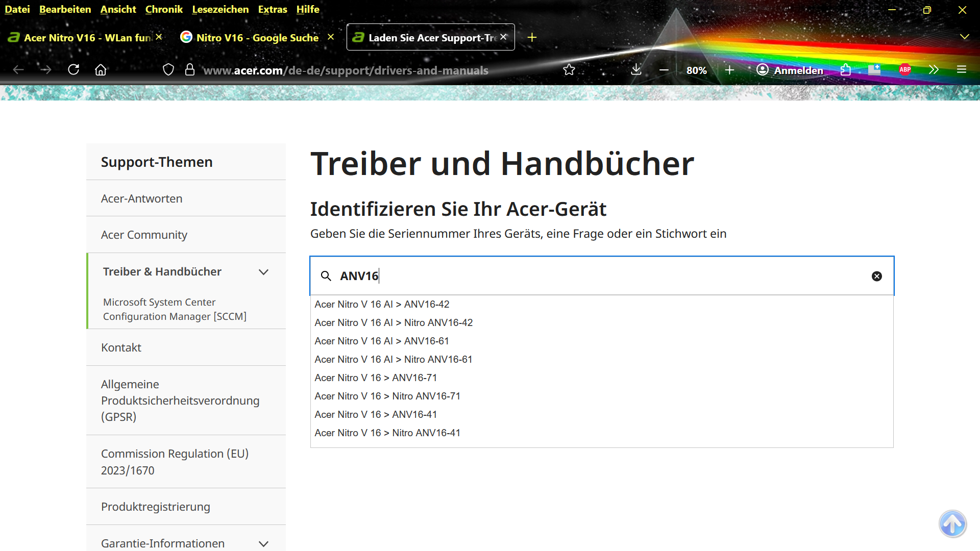
Task: Open the new tab screenshot extension icon
Action: 874,70
